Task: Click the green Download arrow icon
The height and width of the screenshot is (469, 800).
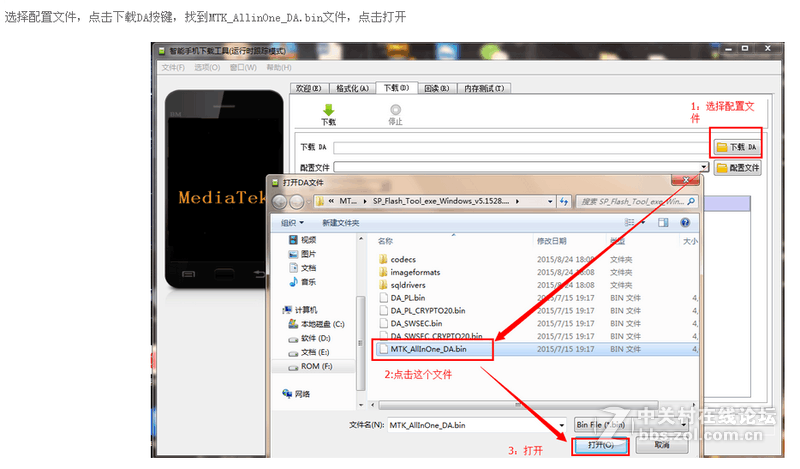Action: tap(329, 110)
